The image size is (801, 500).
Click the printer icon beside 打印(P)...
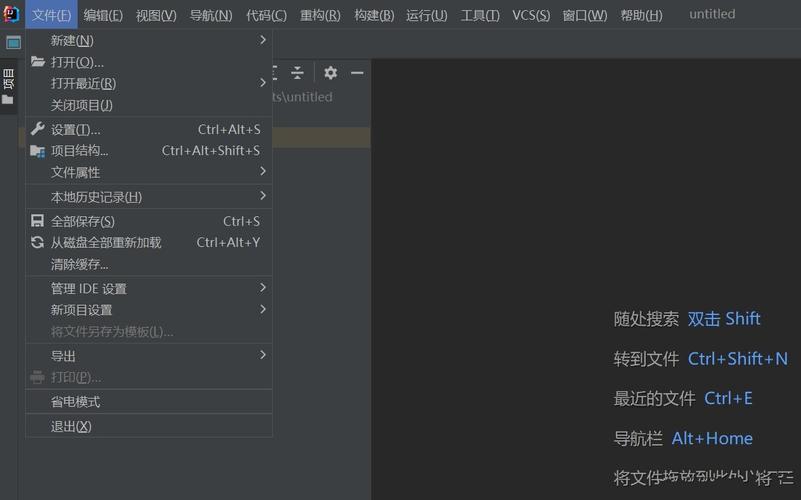(38, 377)
